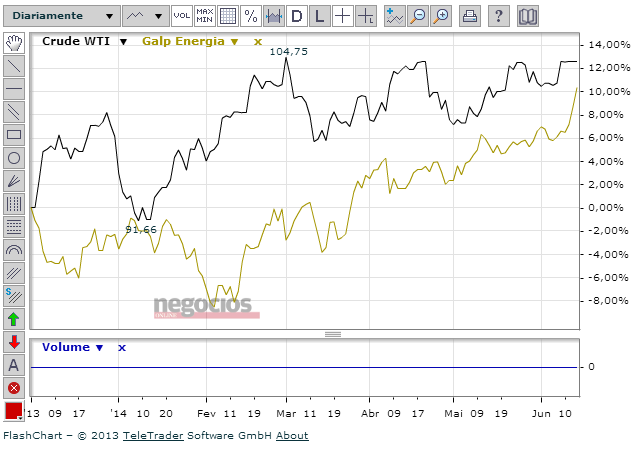Open the Crude WTI series dropdown
This screenshot has width=638, height=450.
(x=123, y=42)
